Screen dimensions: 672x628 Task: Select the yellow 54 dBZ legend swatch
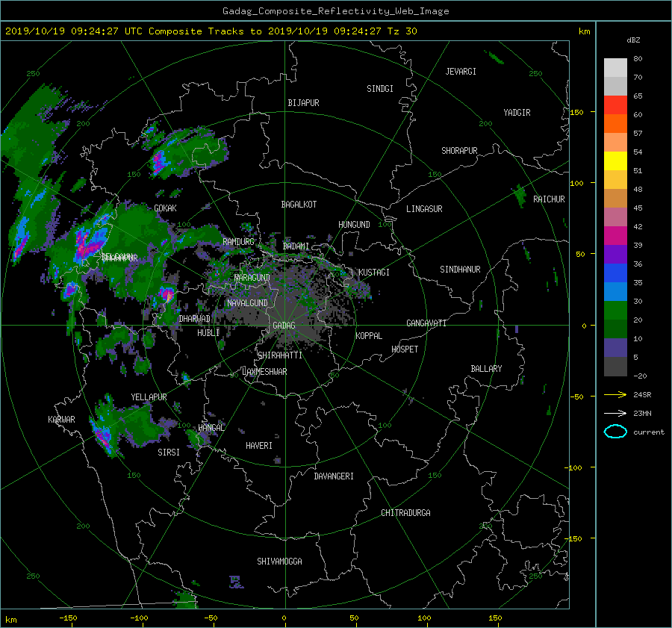point(615,161)
